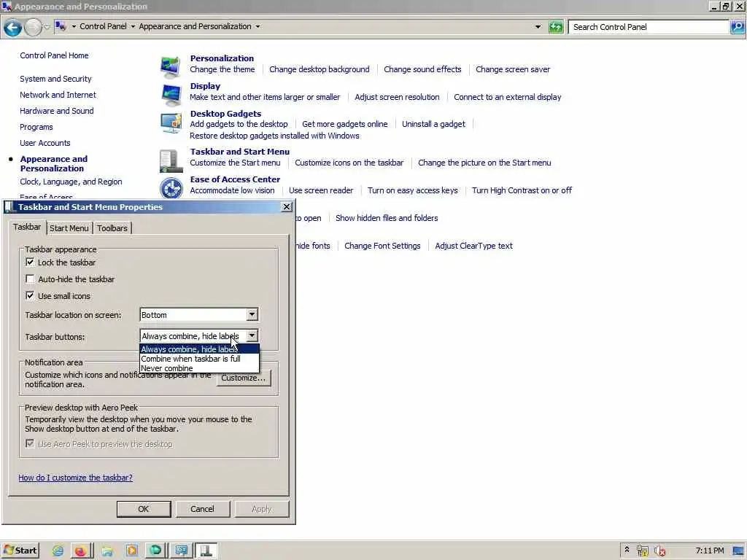The image size is (747, 560).
Task: Select Always combine, hide labels option
Action: [x=199, y=349]
